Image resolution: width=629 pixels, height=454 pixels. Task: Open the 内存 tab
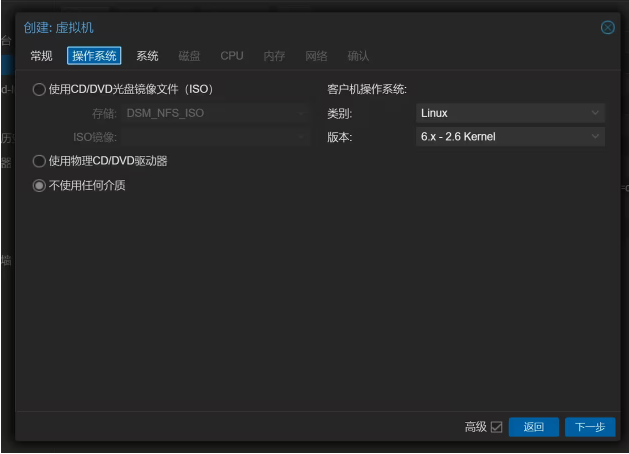pyautogui.click(x=274, y=56)
